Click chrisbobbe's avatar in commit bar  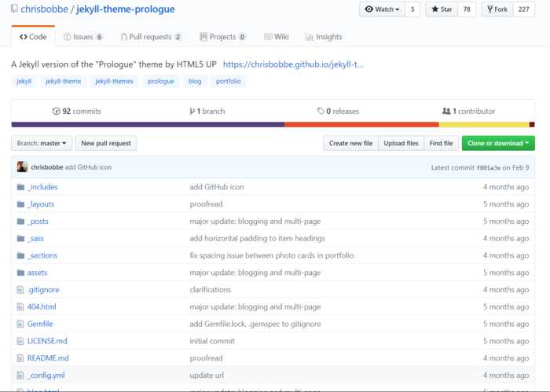tap(22, 167)
